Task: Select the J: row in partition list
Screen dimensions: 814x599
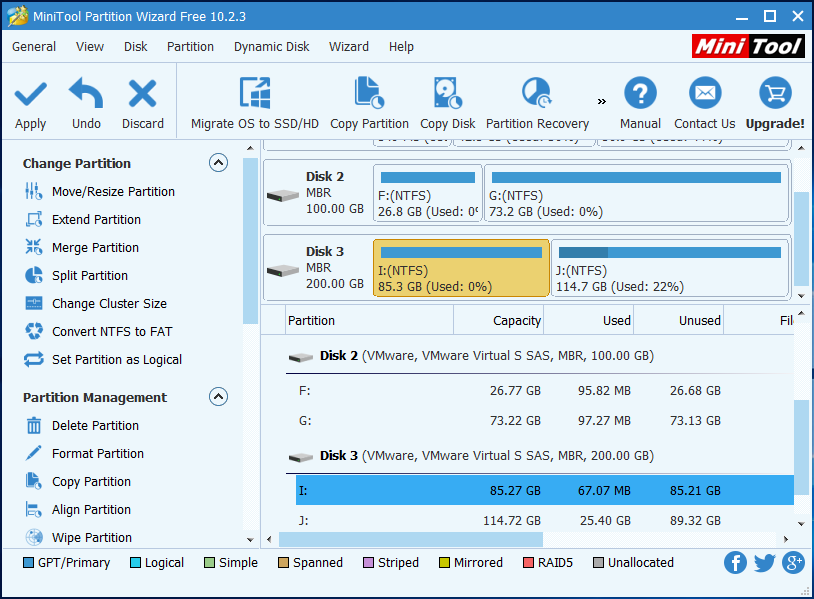Action: 545,520
